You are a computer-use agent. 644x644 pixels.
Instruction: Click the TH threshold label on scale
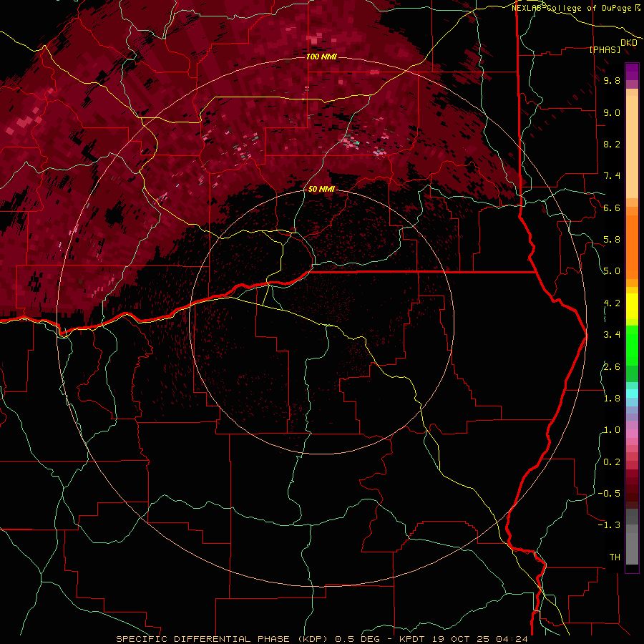click(615, 557)
